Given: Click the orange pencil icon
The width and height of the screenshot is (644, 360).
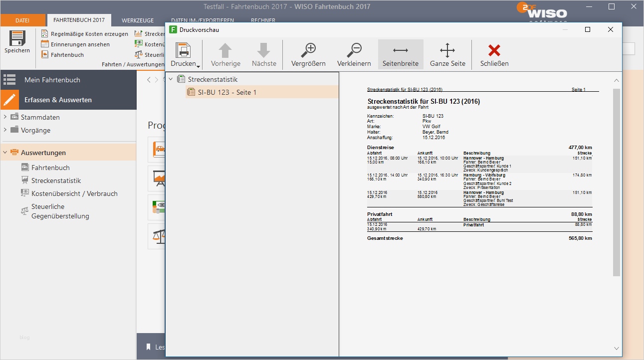Looking at the screenshot, I should pyautogui.click(x=9, y=100).
